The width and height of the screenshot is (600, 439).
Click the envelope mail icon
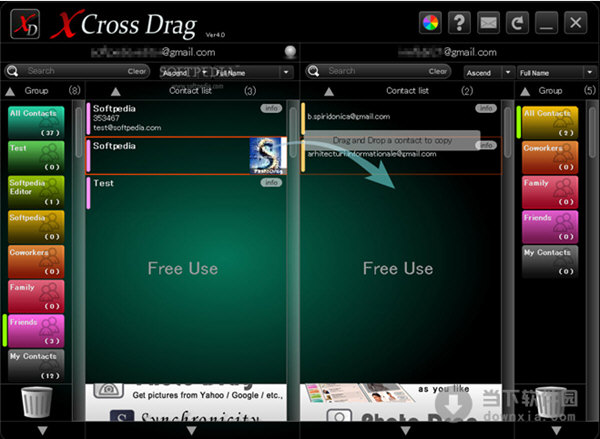coord(488,23)
